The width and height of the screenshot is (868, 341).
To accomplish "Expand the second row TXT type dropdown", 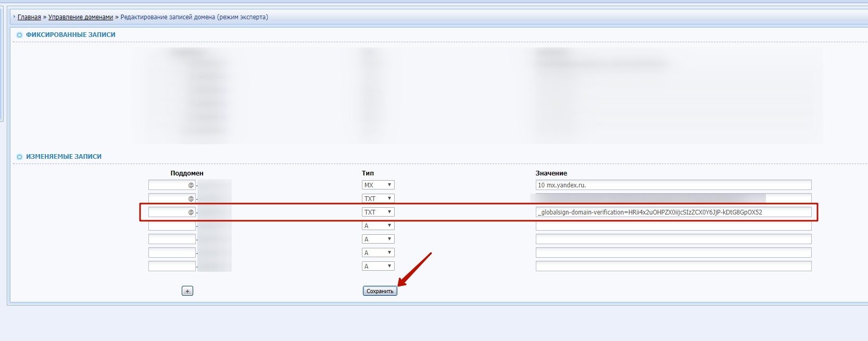I will pos(378,198).
